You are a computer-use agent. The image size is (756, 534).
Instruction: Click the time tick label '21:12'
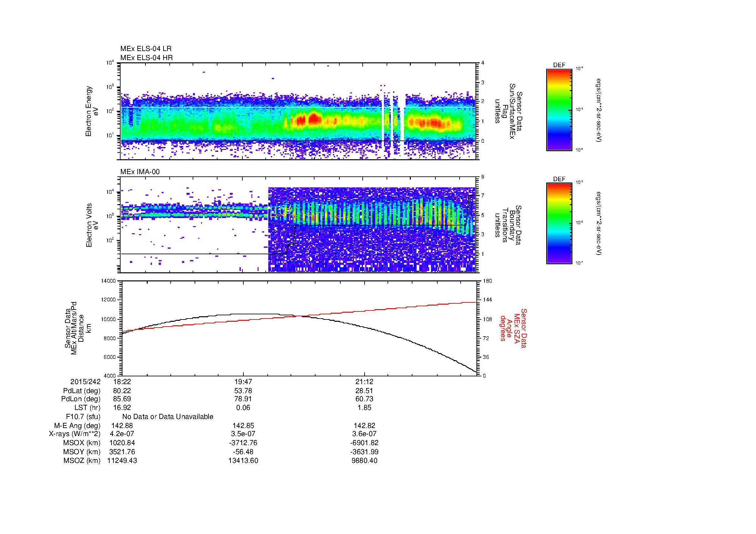point(364,382)
